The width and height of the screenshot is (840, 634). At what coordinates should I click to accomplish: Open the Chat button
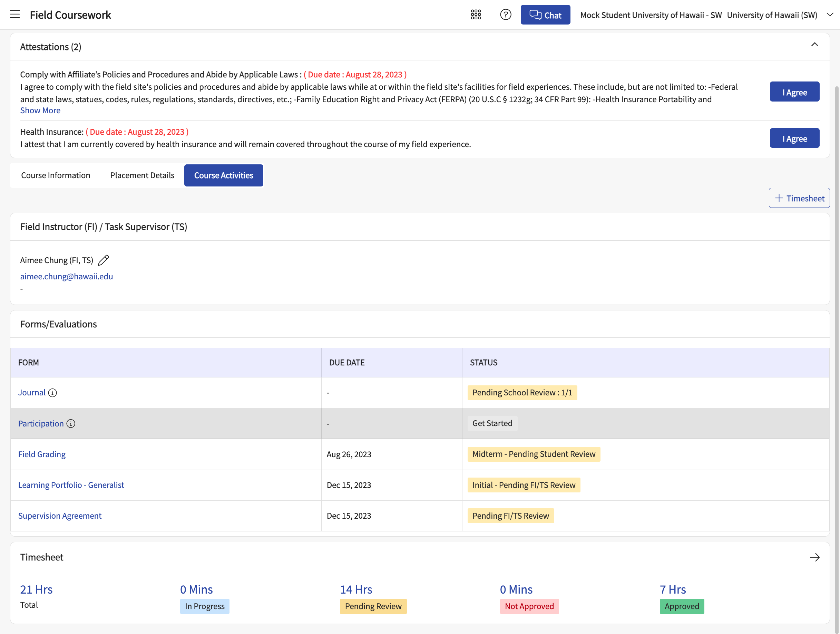[545, 15]
